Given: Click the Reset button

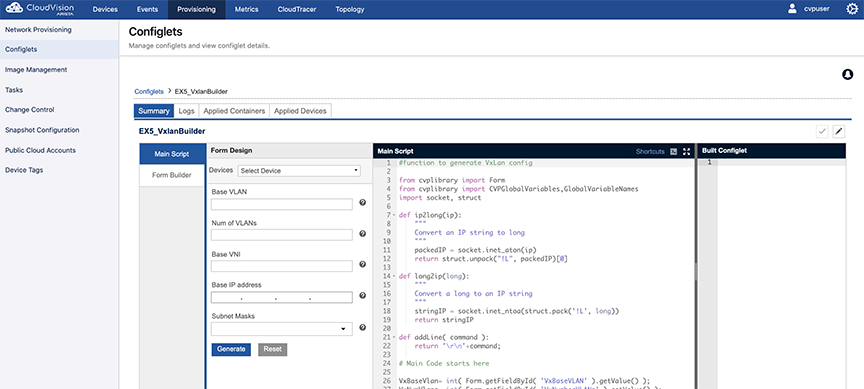Looking at the screenshot, I should point(273,349).
